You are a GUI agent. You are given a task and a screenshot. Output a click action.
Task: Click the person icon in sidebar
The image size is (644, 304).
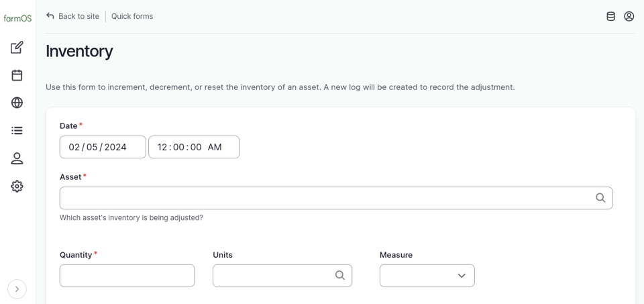(x=17, y=158)
